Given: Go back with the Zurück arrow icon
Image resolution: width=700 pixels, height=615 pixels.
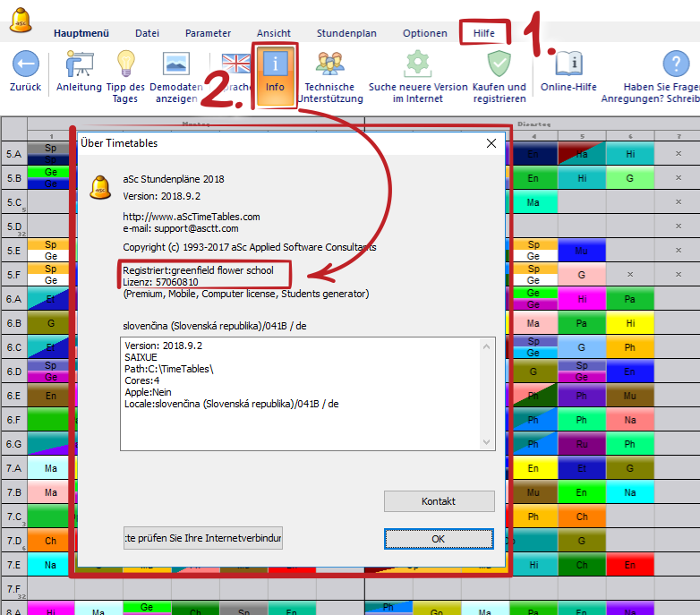Looking at the screenshot, I should [25, 64].
